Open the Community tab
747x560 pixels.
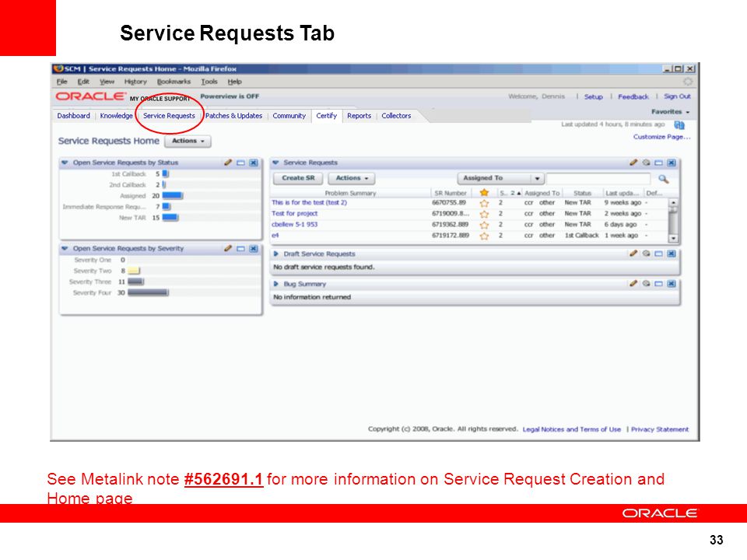289,116
